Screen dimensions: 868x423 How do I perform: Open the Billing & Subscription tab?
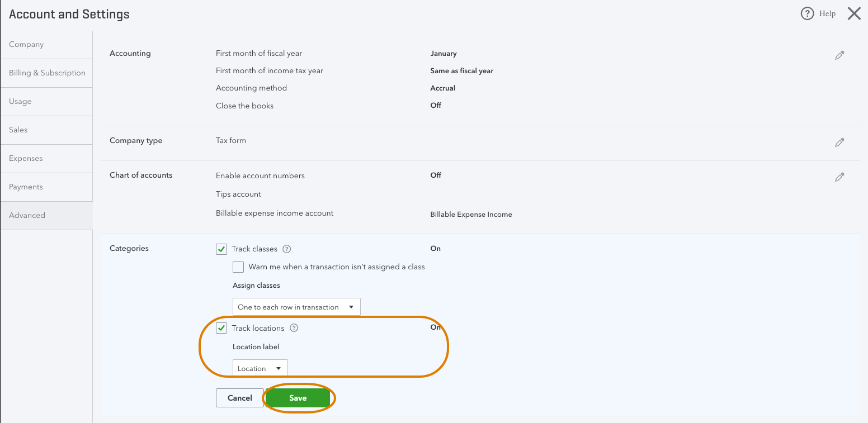[x=46, y=73]
